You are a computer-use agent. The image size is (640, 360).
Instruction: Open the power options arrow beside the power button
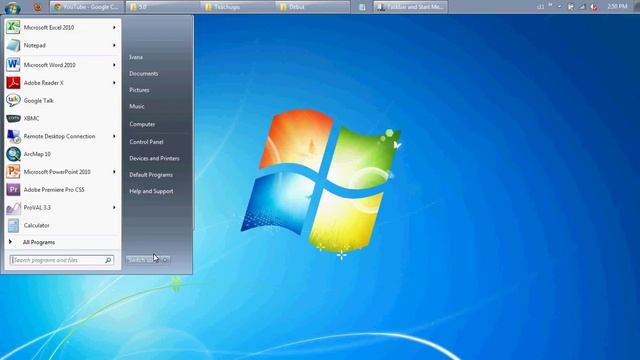[166, 260]
